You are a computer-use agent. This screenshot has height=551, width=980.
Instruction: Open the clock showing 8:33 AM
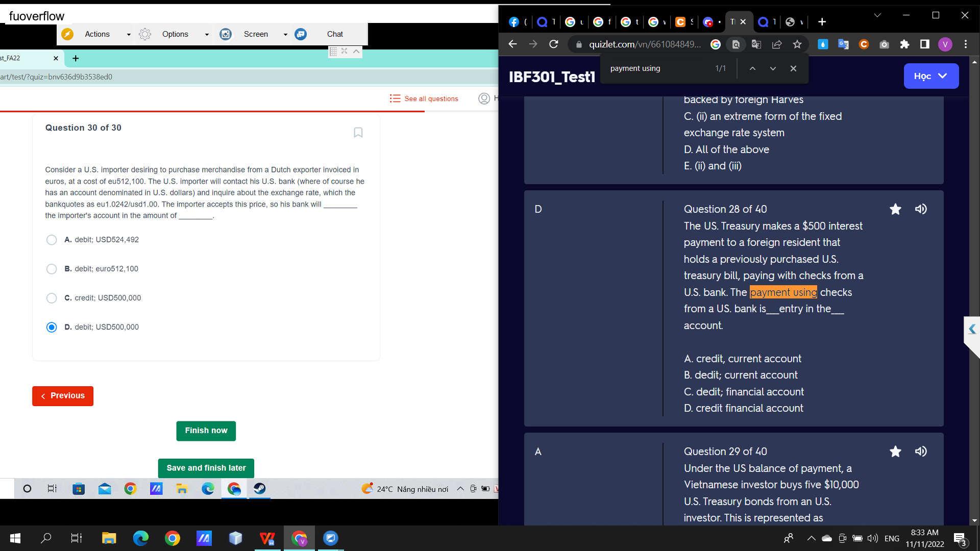coord(925,538)
